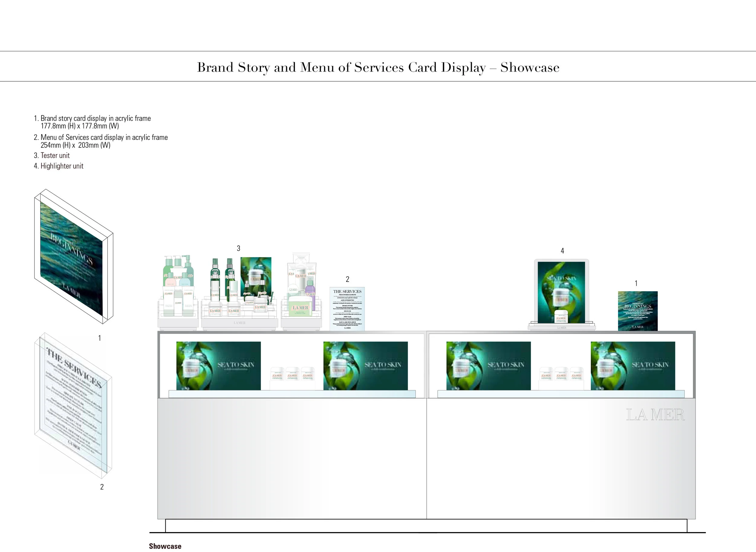The width and height of the screenshot is (756, 552).
Task: Select the Showcase label at bottom
Action: [165, 546]
